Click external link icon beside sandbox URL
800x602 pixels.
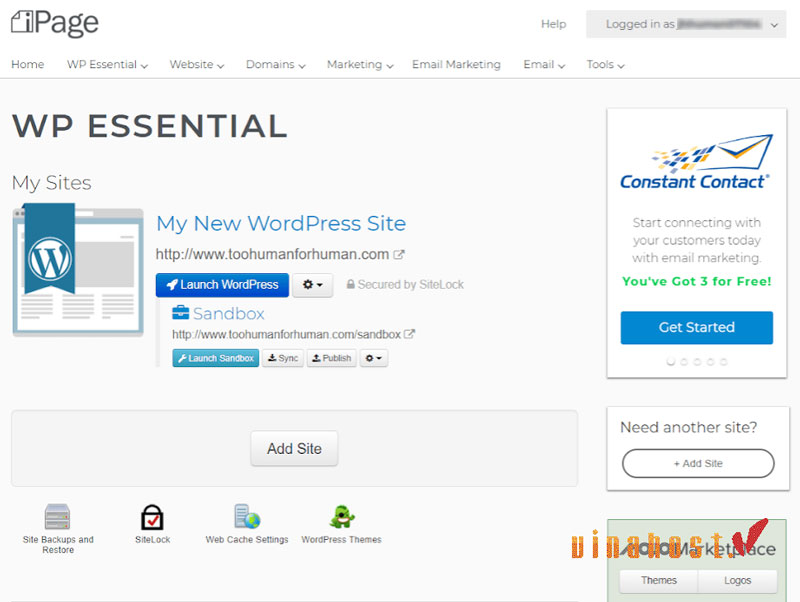click(x=409, y=335)
